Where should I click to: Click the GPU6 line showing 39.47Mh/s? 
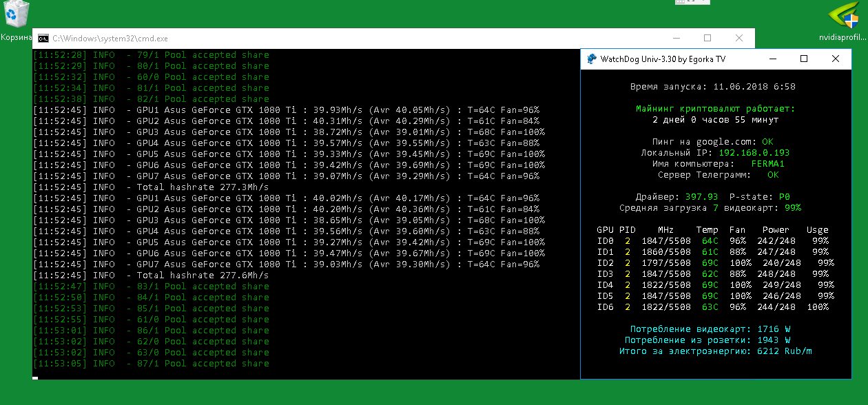(289, 253)
